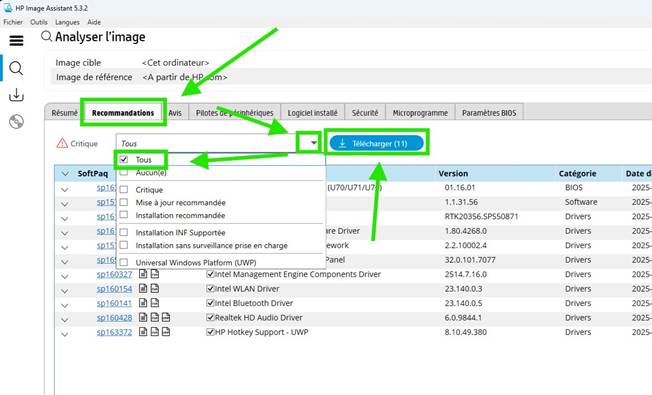This screenshot has height=395, width=652.
Task: Click the magnifier beside Analyser l'image heading
Action: click(x=47, y=37)
